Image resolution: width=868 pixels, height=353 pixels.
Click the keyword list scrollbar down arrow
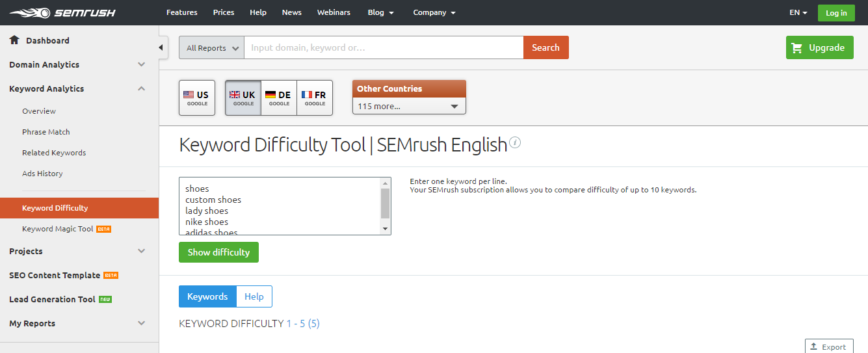click(x=385, y=229)
